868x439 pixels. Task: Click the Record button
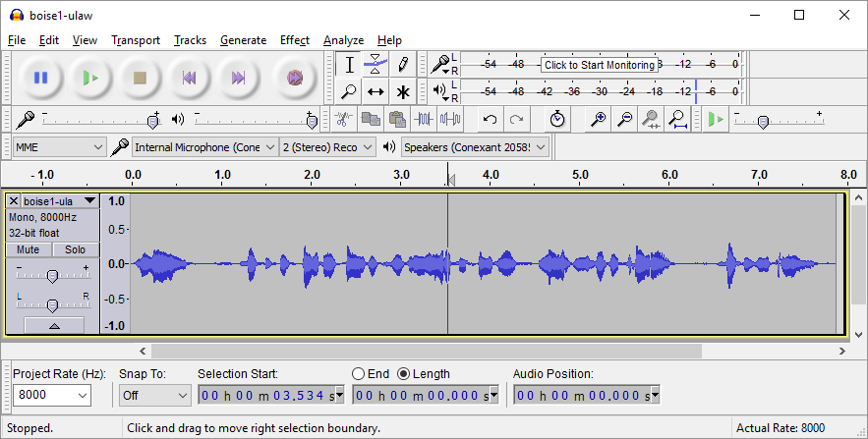point(295,78)
